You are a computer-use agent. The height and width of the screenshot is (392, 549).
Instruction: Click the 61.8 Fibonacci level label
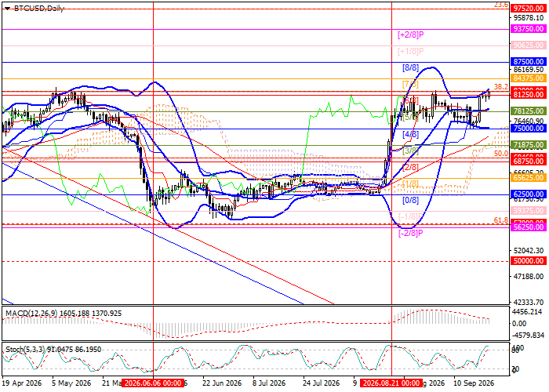point(501,220)
